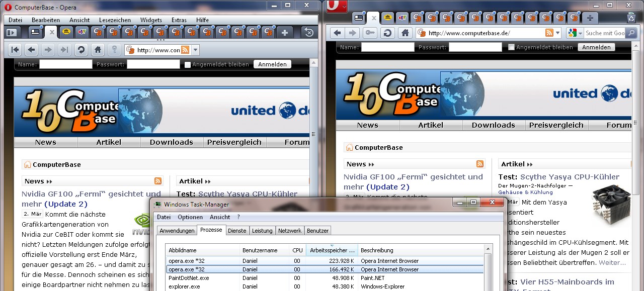Click the 'Gehäuse & Kühlung' category link
The height and width of the screenshot is (291, 644).
(525, 192)
